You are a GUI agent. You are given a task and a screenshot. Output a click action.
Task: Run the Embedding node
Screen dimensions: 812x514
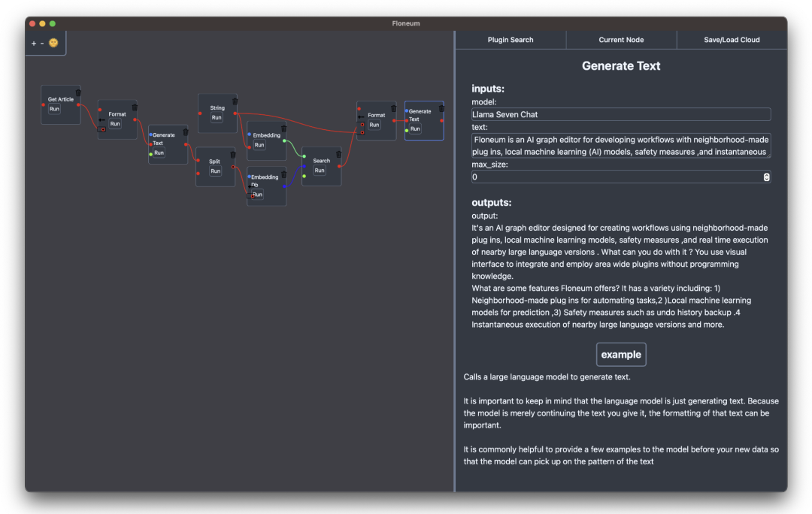pyautogui.click(x=259, y=146)
